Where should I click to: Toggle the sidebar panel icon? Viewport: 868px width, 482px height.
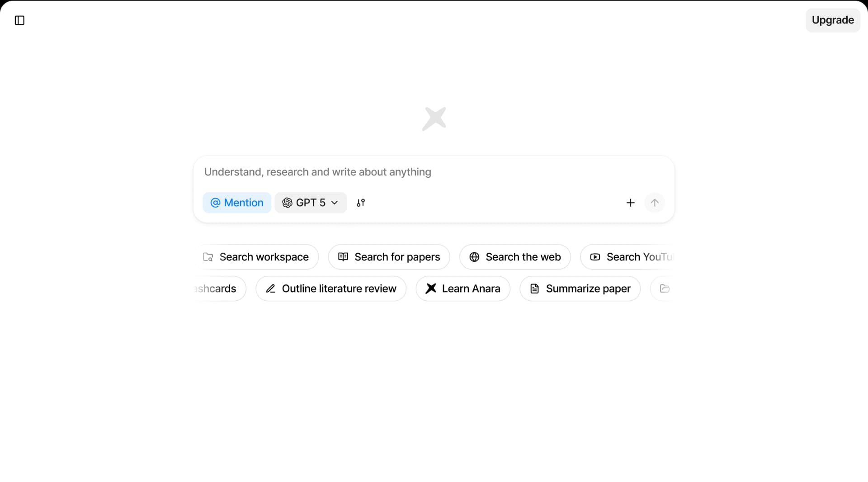pyautogui.click(x=19, y=20)
